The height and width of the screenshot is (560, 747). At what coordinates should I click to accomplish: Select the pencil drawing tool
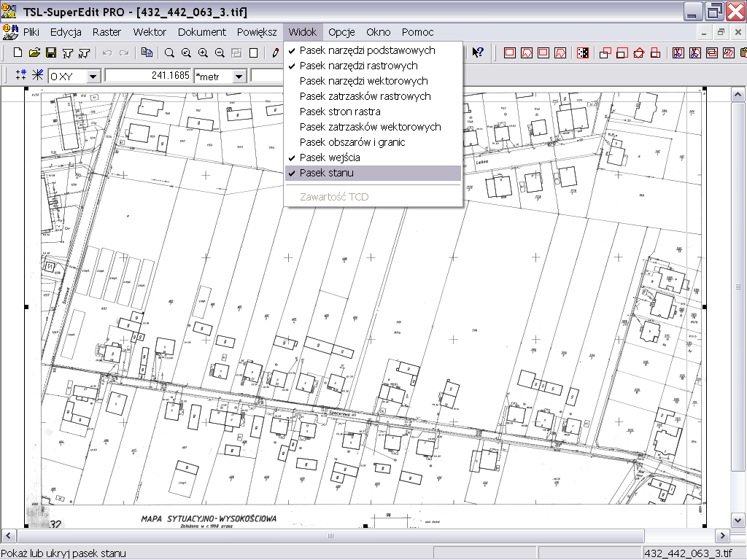[x=276, y=52]
